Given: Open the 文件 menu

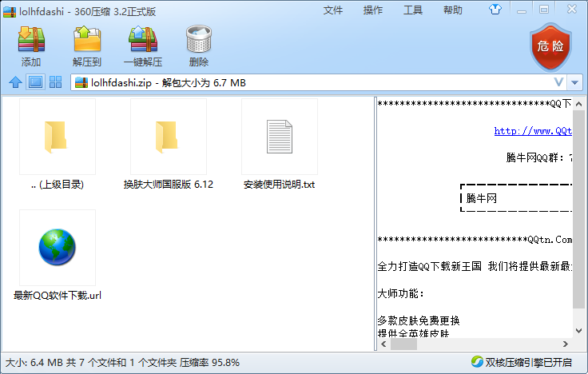Looking at the screenshot, I should click(x=333, y=10).
